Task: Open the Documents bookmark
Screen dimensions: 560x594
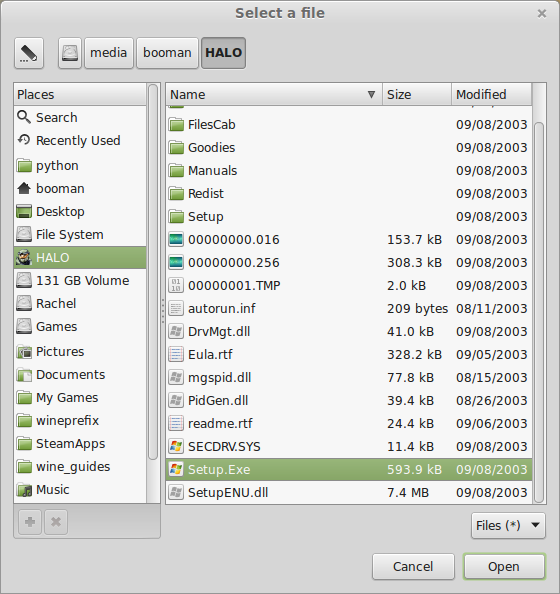Action: click(x=80, y=375)
